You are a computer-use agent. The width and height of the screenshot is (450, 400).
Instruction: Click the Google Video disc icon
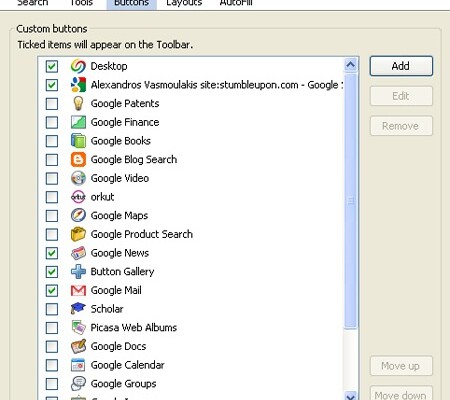click(78, 178)
